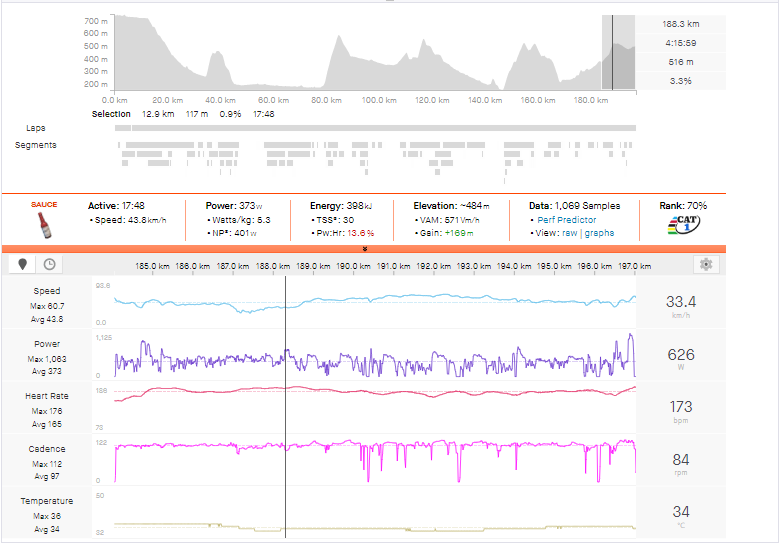Click the Heart Rate chart graph

tap(375, 392)
